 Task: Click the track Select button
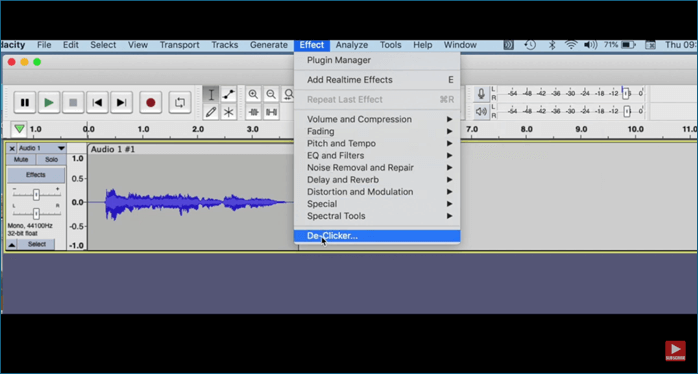click(x=37, y=244)
